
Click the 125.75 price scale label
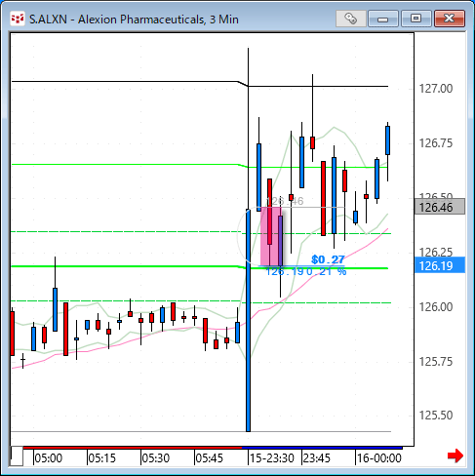click(436, 361)
